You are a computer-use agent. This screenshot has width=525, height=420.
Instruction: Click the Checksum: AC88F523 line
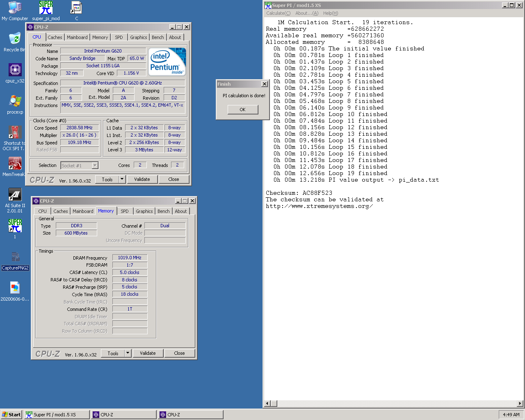point(299,193)
